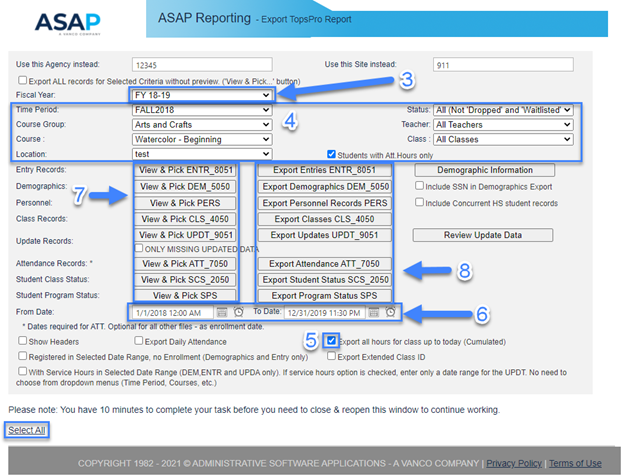This screenshot has height=476, width=624.
Task: Check Export ALL records without preview
Action: pyautogui.click(x=23, y=80)
